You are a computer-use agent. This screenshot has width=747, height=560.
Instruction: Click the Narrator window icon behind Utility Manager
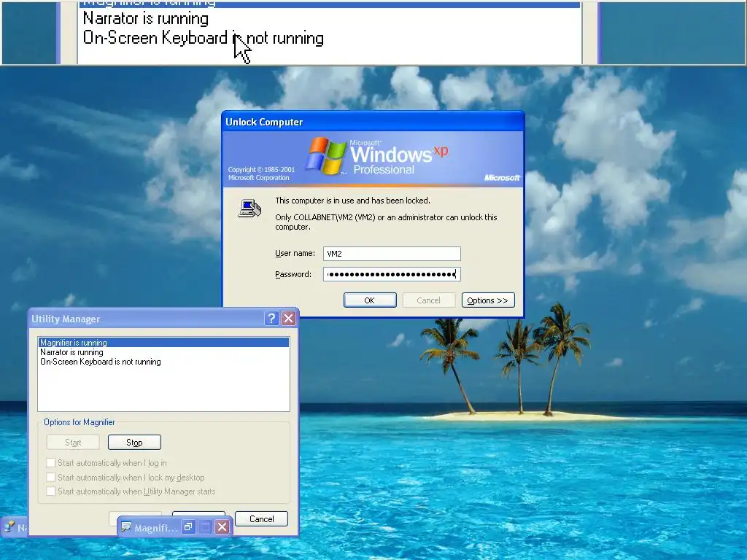coord(9,526)
